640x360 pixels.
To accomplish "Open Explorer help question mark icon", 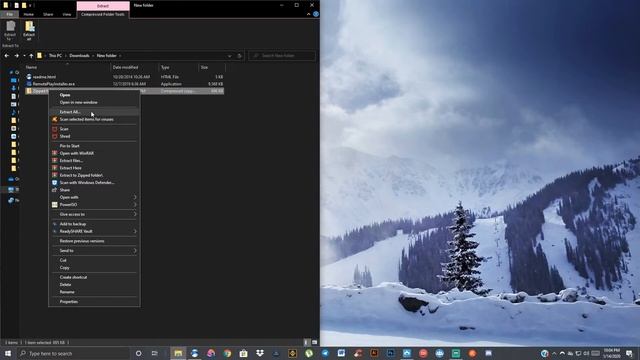I will (316, 14).
